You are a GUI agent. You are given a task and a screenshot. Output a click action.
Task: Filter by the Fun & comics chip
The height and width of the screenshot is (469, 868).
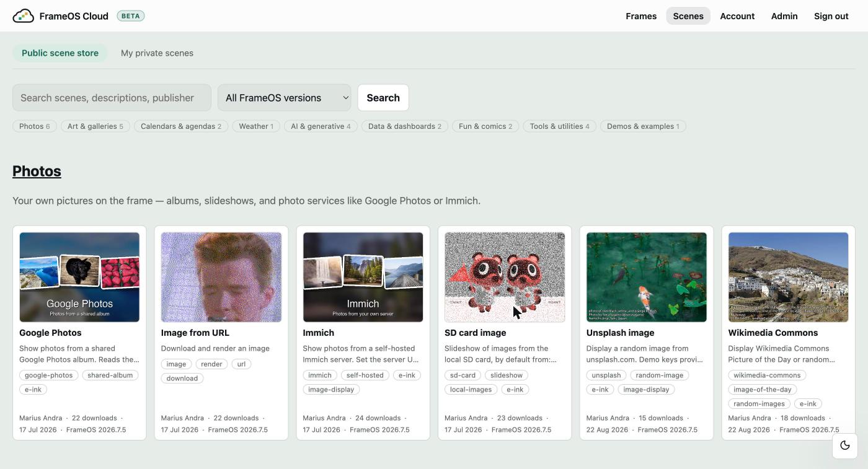pyautogui.click(x=485, y=126)
